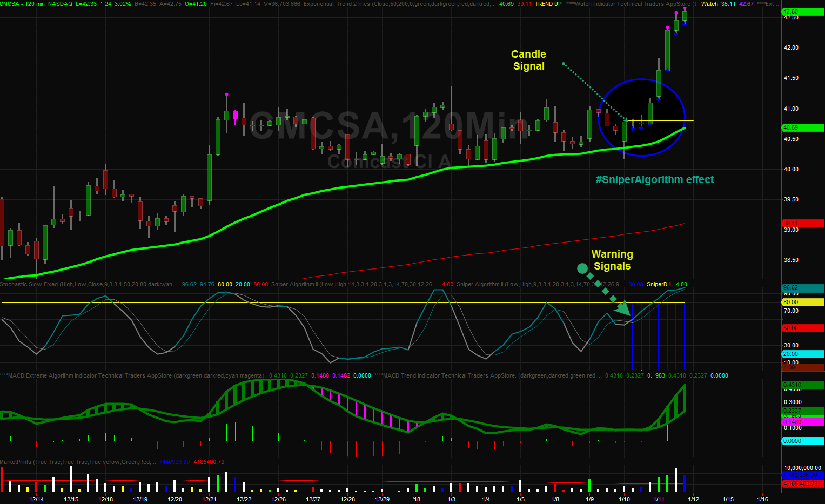The height and width of the screenshot is (504, 825).
Task: Click the '3.02%' percent change value
Action: 123,4
